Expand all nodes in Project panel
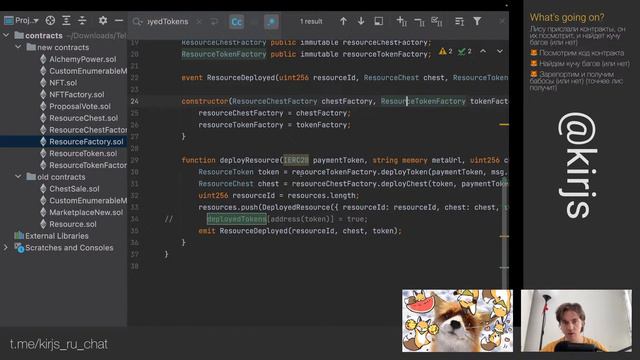This screenshot has width=640, height=360. click(66, 20)
